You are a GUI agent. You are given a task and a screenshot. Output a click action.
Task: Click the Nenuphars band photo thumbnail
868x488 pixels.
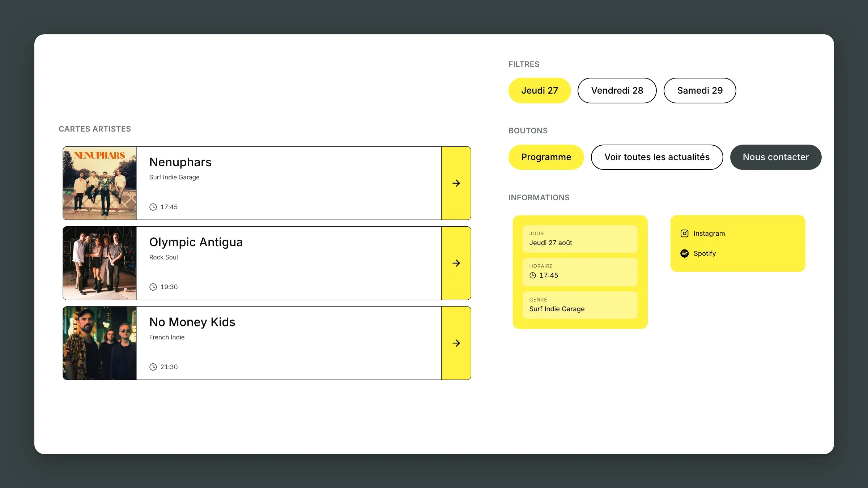100,183
